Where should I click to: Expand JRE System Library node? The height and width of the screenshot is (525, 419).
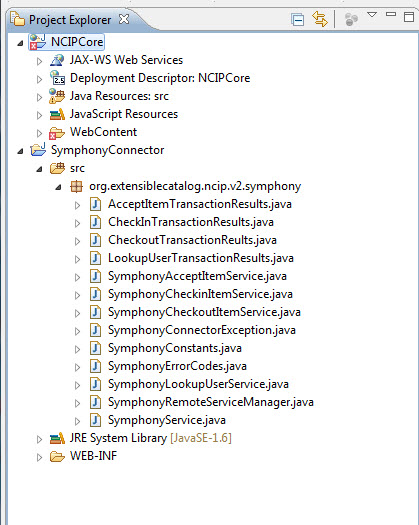click(39, 439)
